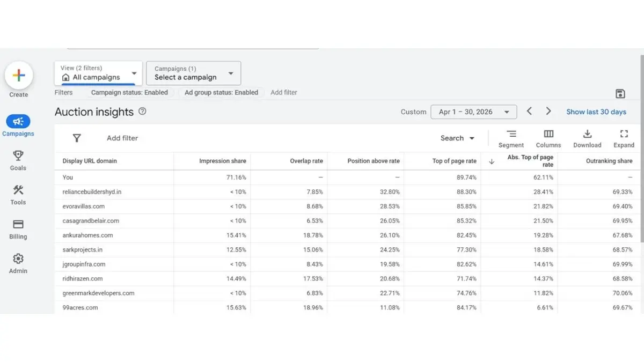Image resolution: width=644 pixels, height=362 pixels.
Task: Select ridhirazen.com row
Action: pyautogui.click(x=347, y=278)
